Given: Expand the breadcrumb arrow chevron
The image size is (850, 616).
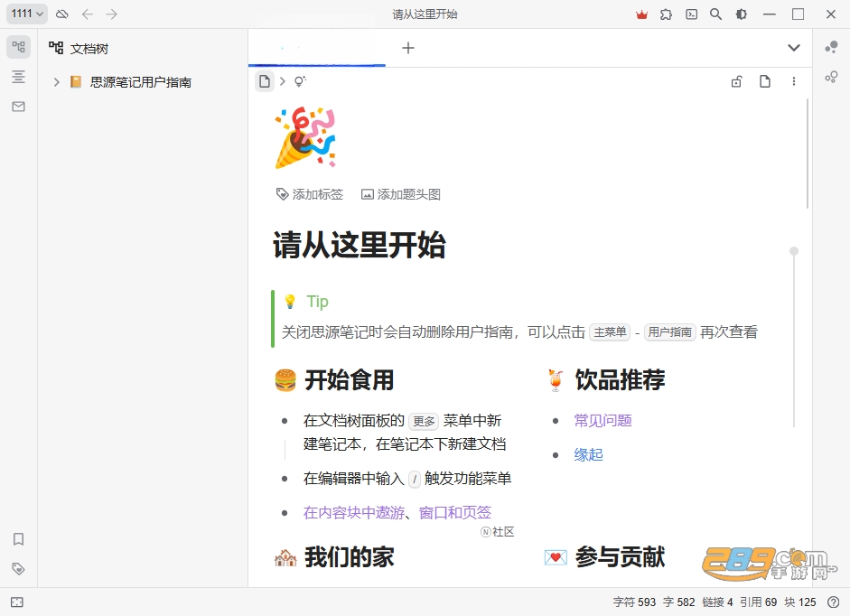Looking at the screenshot, I should click(283, 81).
